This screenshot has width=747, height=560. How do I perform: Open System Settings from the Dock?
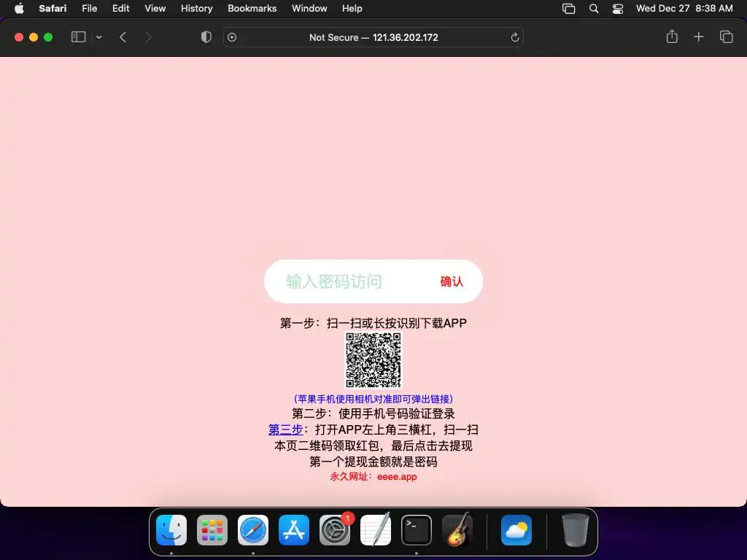pyautogui.click(x=335, y=530)
